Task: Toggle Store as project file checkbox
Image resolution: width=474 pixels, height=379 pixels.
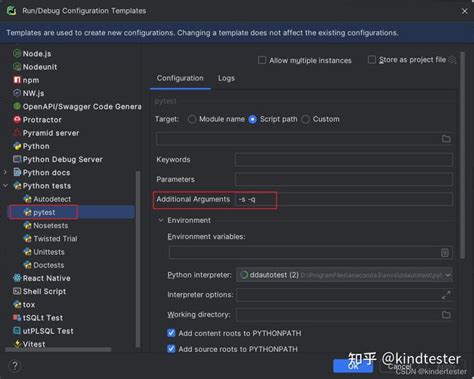Action: click(372, 60)
